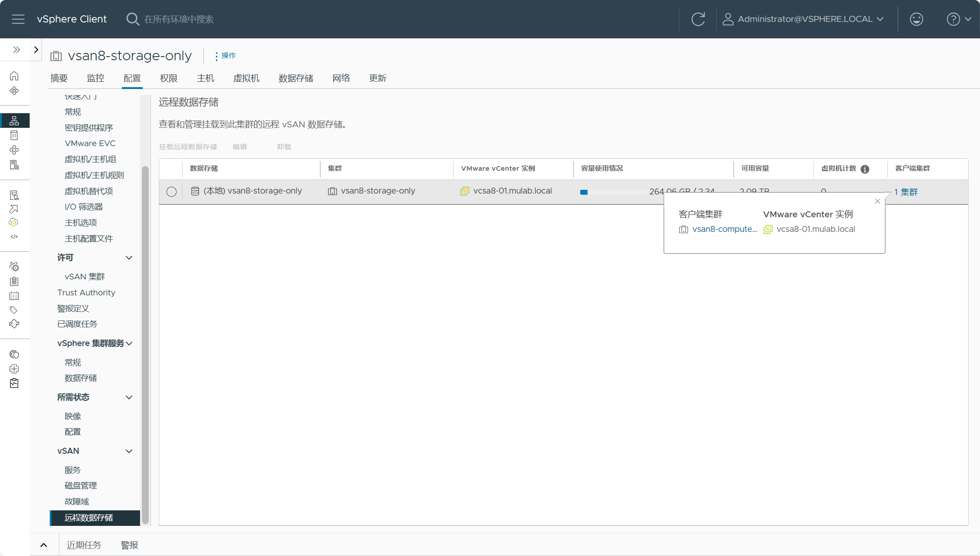Switch to the 网络 tab
Viewport: 980px width, 556px height.
coord(341,78)
